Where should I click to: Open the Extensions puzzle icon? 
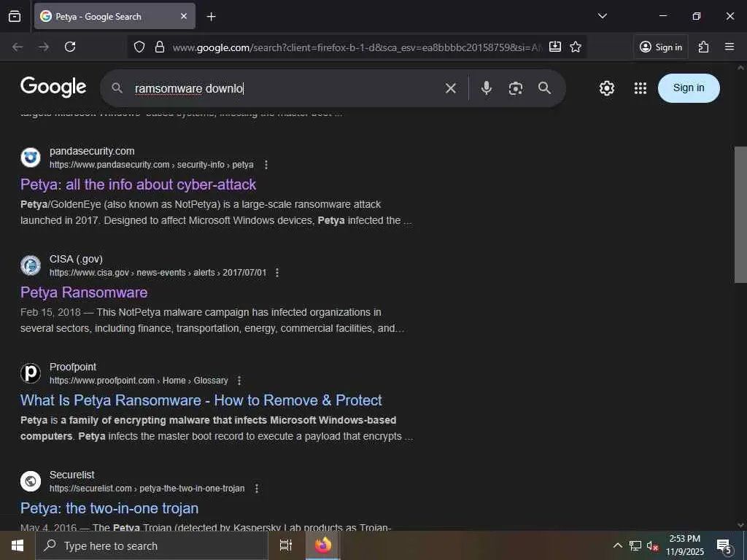point(704,47)
